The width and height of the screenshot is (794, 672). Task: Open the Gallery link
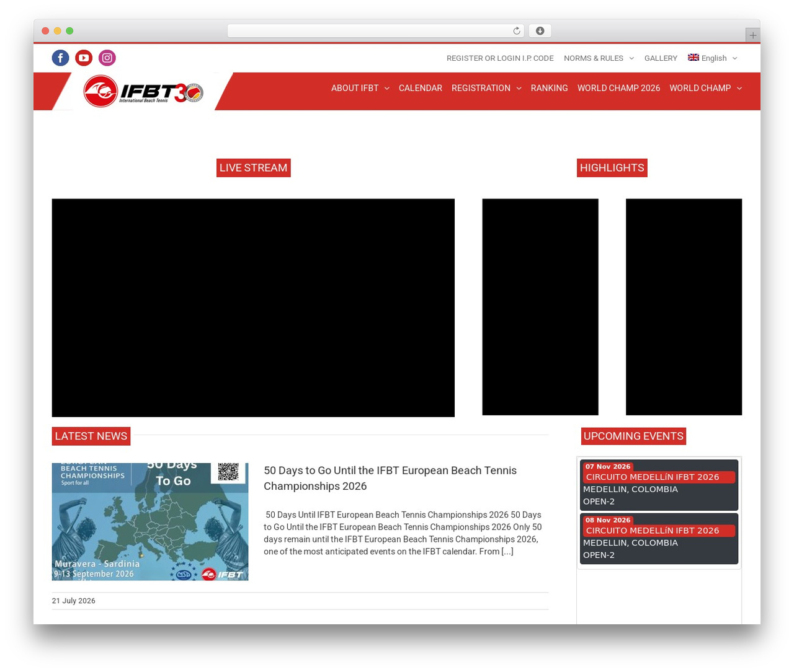(661, 58)
